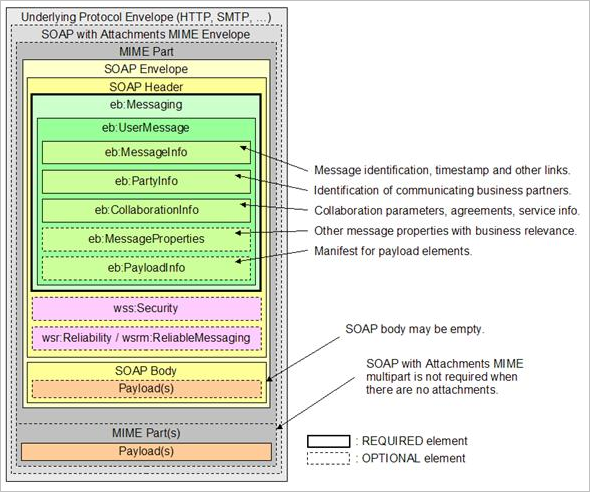Click the SOAP with Attachments MIME Envelope title

146,34
